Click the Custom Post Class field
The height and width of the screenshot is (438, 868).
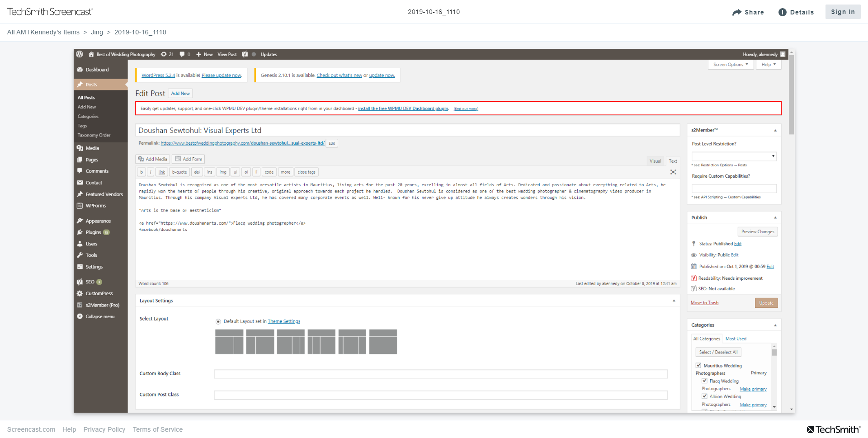pyautogui.click(x=441, y=395)
